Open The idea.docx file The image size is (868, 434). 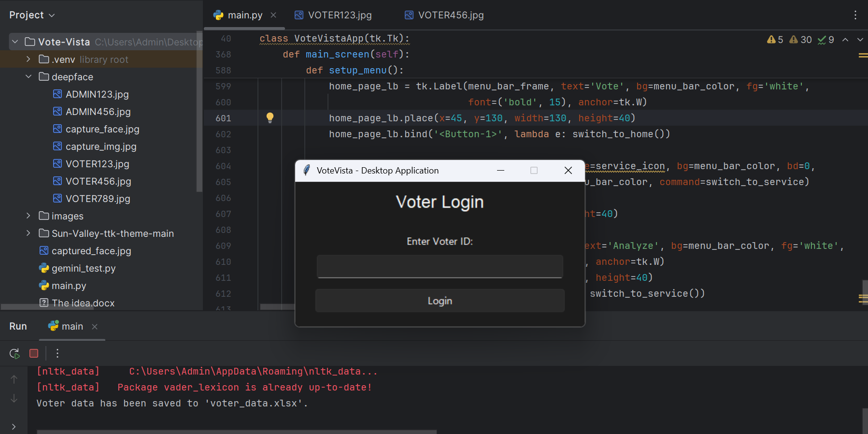[83, 303]
